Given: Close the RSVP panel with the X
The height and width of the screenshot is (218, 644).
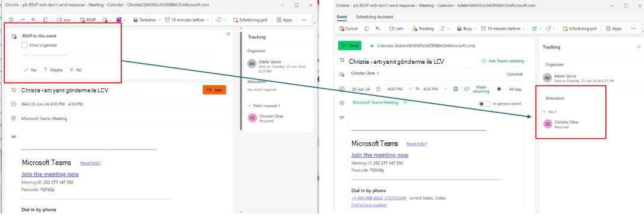Looking at the screenshot, I should [x=228, y=34].
